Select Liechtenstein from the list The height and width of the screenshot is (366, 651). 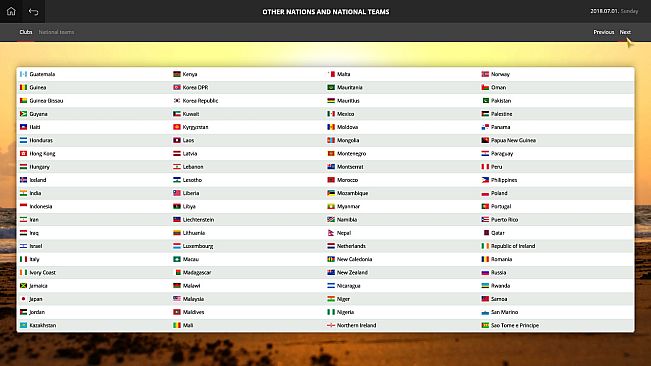point(198,220)
